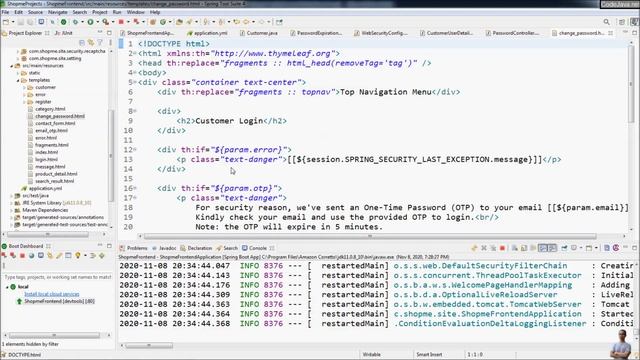The height and width of the screenshot is (360, 640).
Task: Collapse the src/main/resources node
Action: (11, 66)
